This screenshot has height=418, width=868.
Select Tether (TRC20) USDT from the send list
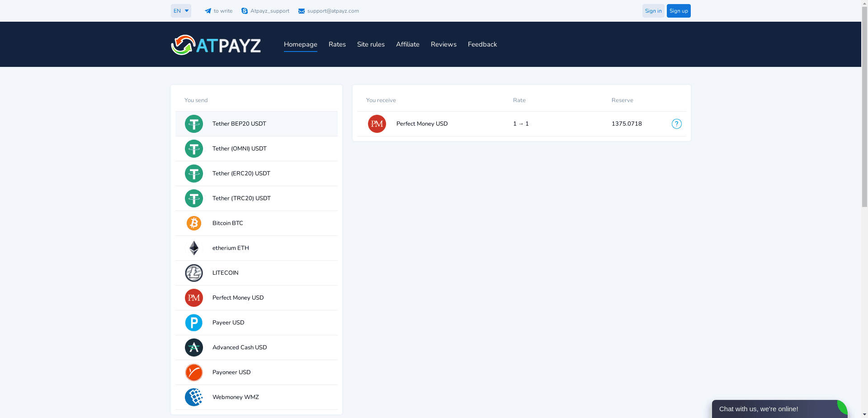tap(241, 198)
